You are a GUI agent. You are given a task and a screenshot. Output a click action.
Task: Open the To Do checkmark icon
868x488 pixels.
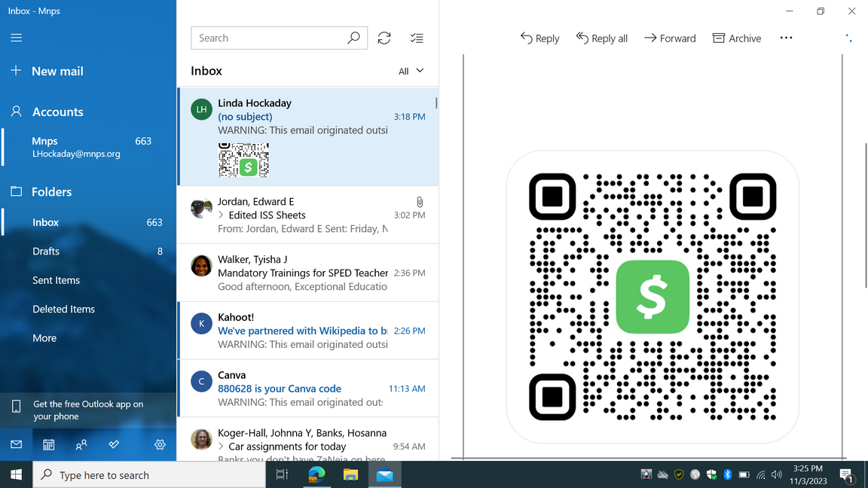[114, 445]
